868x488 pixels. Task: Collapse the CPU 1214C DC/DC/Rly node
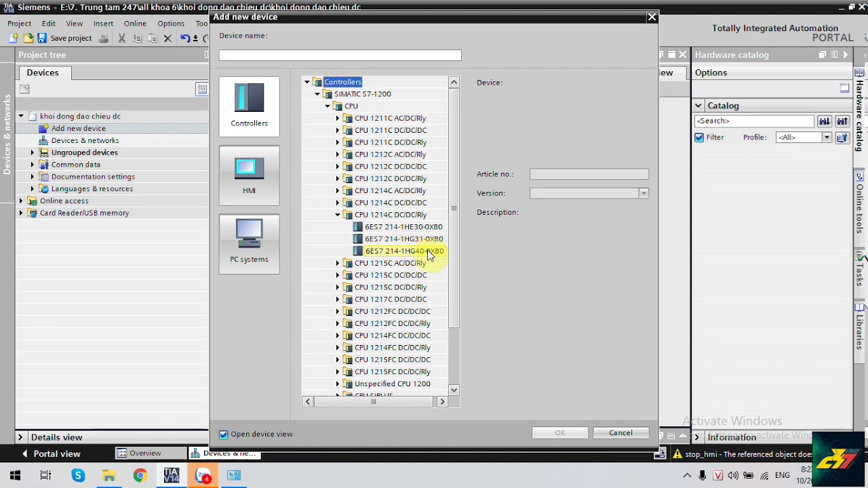[x=338, y=215]
